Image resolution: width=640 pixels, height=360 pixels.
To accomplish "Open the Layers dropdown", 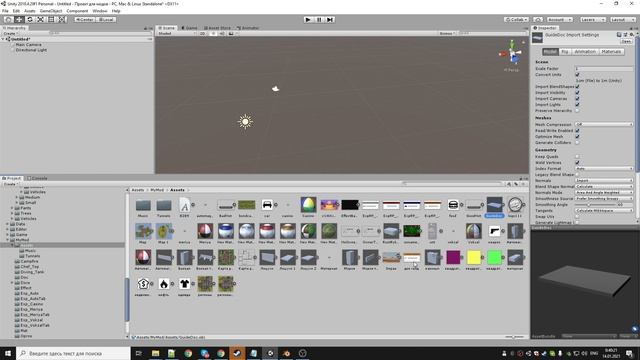I will coord(592,19).
